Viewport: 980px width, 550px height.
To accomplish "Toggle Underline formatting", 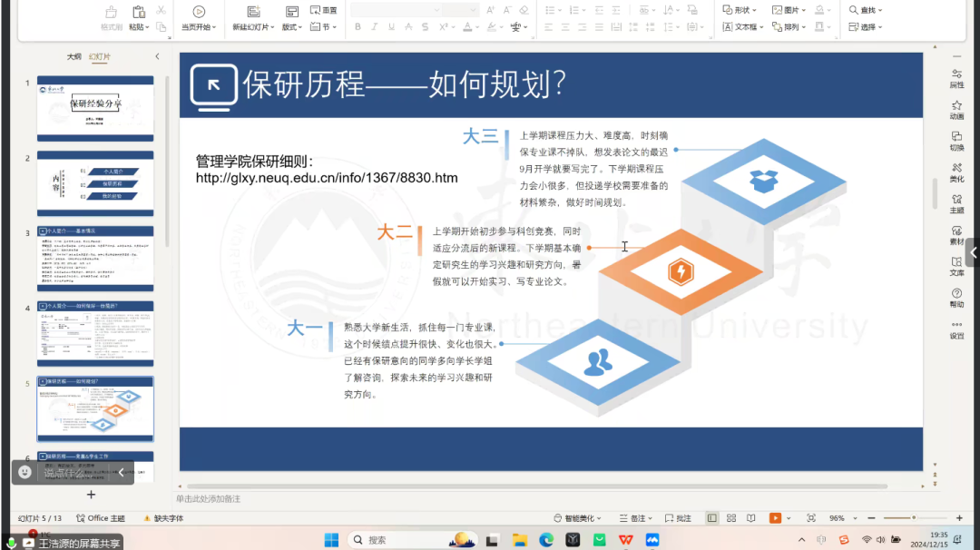I will (391, 27).
